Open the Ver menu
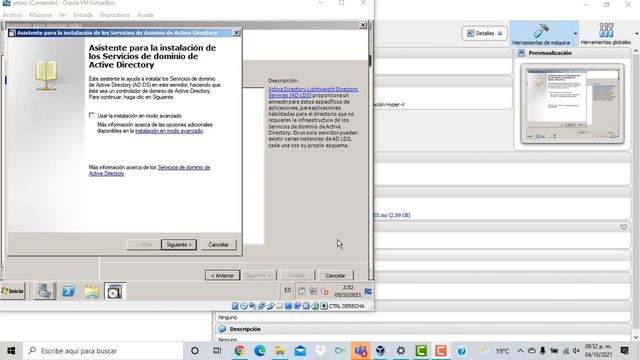This screenshot has width=640, height=360. (x=62, y=15)
